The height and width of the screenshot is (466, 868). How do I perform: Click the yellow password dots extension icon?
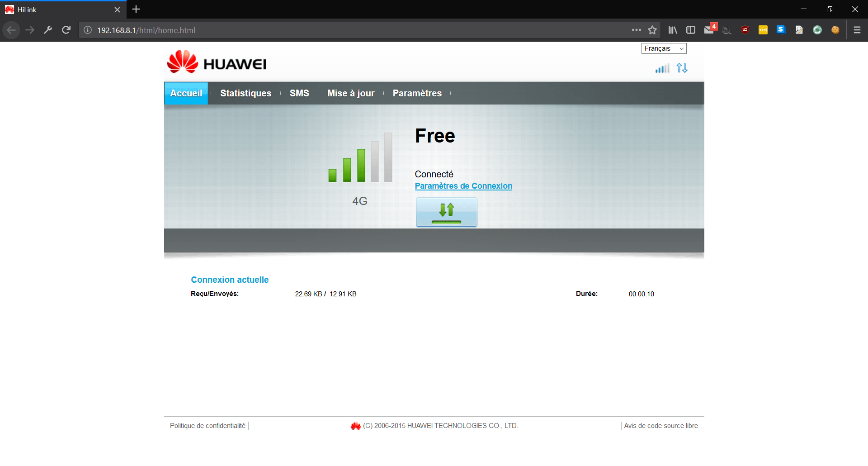[763, 30]
